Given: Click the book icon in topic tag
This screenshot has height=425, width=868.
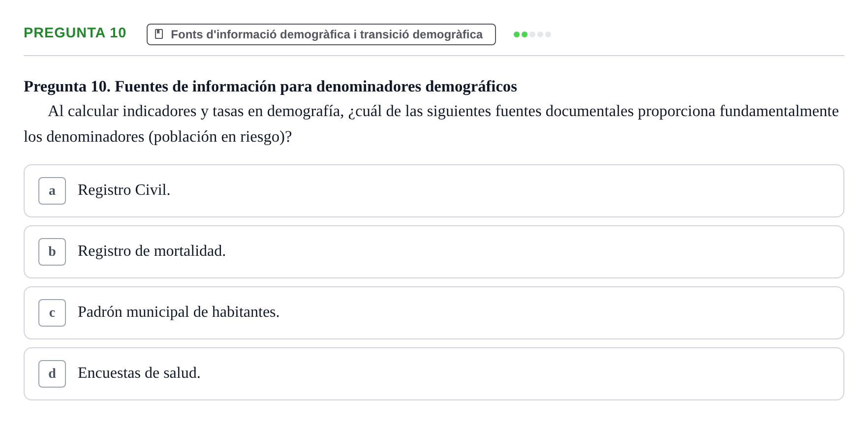Looking at the screenshot, I should (159, 34).
